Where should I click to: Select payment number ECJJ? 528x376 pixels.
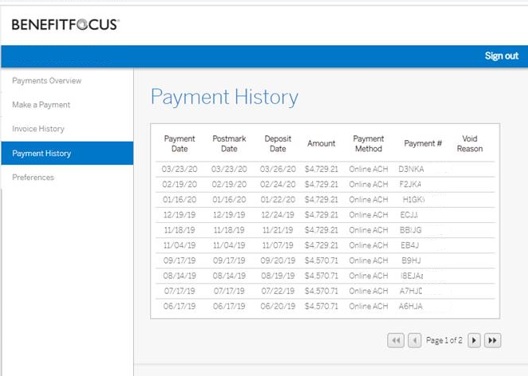pyautogui.click(x=409, y=215)
